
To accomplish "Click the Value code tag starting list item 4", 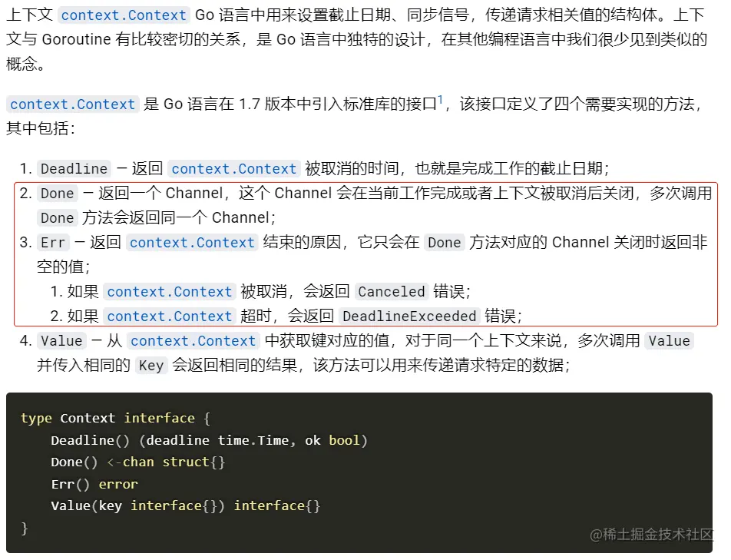I will 61,341.
